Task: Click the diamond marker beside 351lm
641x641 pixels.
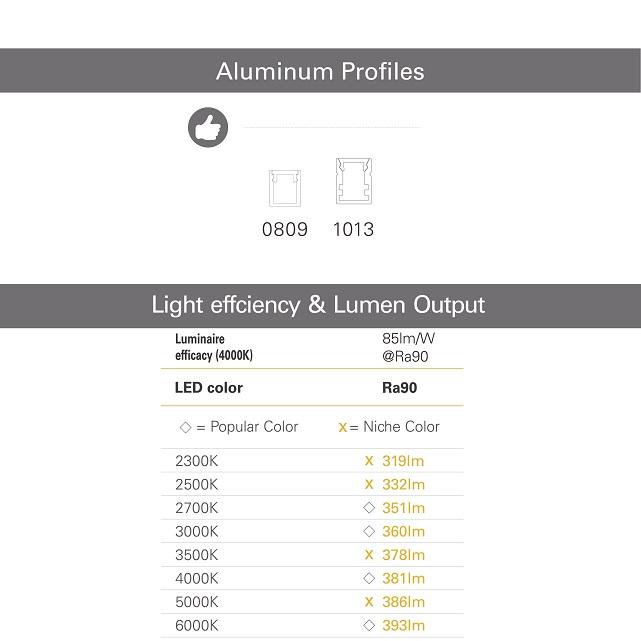Action: click(369, 508)
